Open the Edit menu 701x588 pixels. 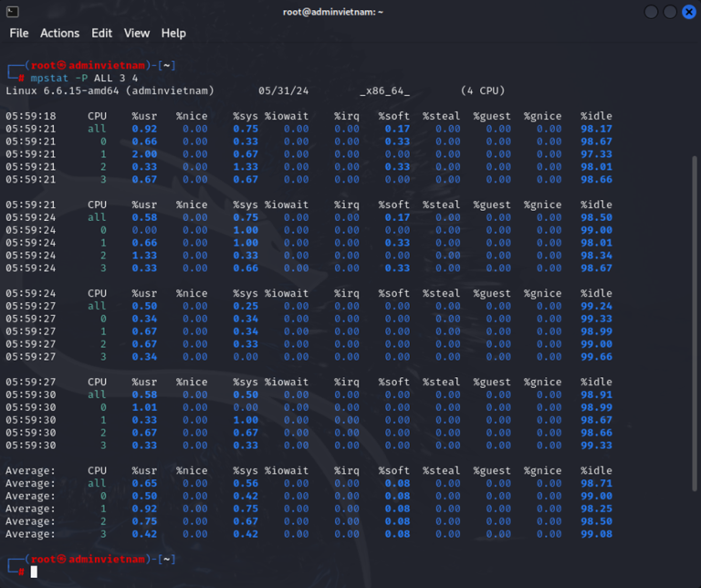101,33
